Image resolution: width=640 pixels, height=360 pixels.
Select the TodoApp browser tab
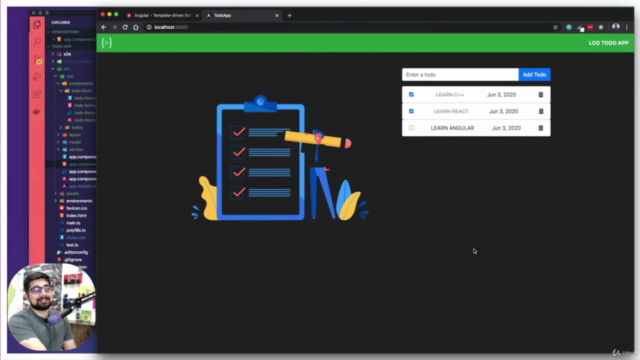(241, 16)
